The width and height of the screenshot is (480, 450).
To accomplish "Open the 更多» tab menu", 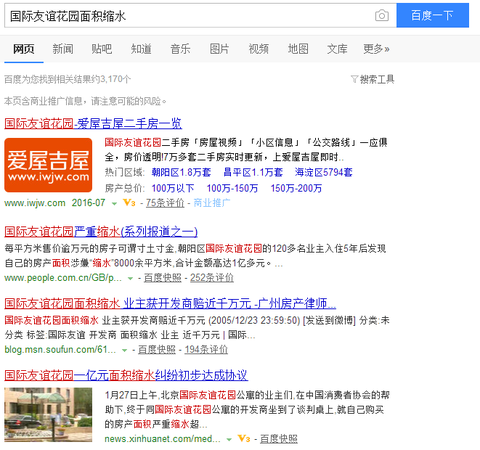I will tap(376, 49).
